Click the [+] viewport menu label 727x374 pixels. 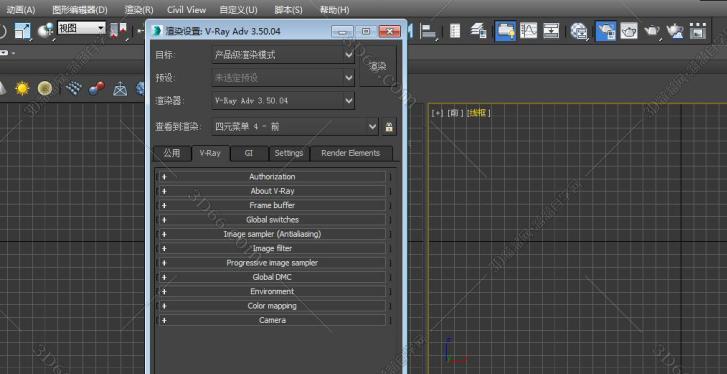(x=437, y=113)
